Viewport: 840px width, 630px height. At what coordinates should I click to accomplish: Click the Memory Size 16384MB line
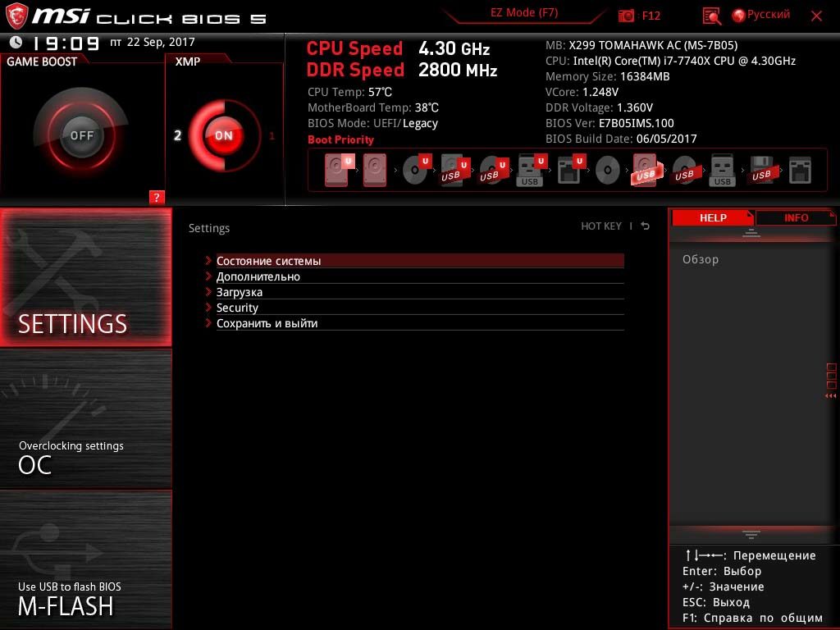tap(608, 76)
